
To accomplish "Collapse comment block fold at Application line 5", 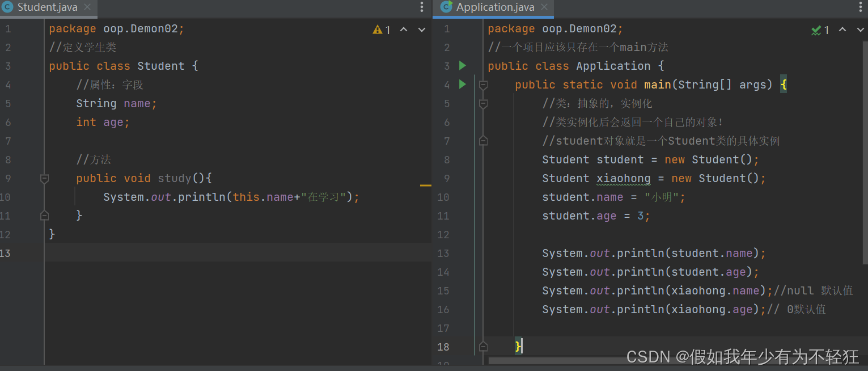I will [483, 104].
